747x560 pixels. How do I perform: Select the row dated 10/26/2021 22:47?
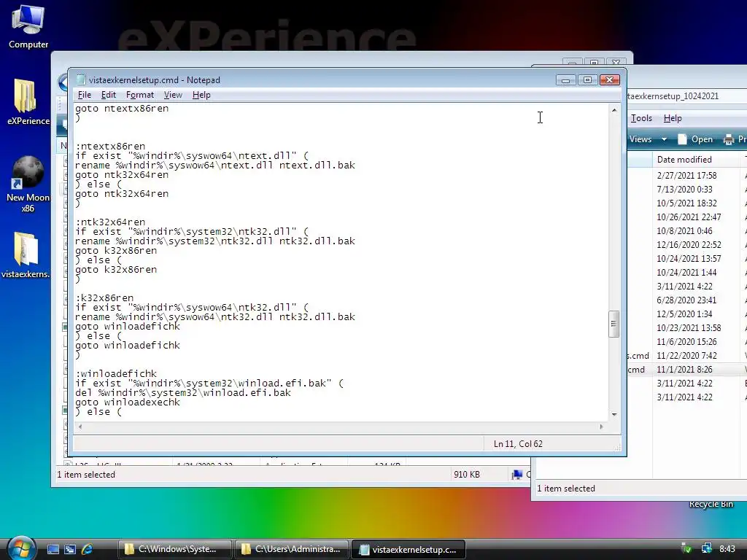click(689, 217)
